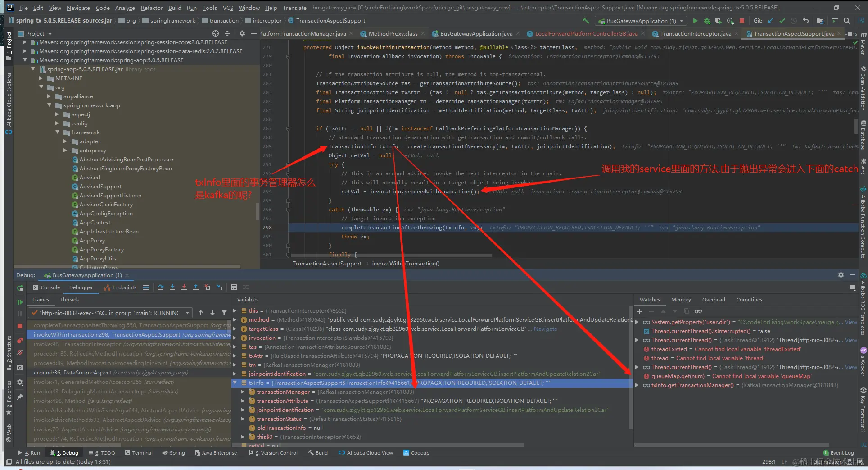Expand transactionManager variable under txInfo
The image size is (868, 470).
pyautogui.click(x=243, y=392)
